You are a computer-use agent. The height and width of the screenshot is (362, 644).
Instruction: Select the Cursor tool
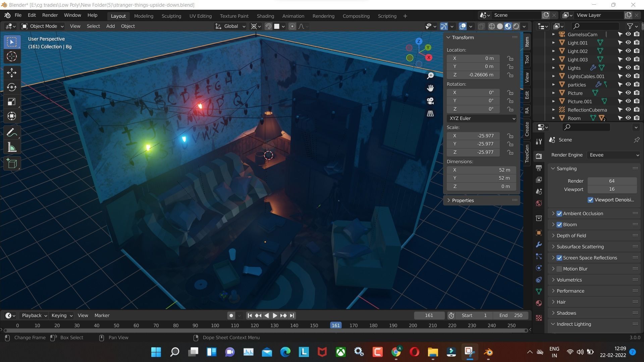(12, 56)
